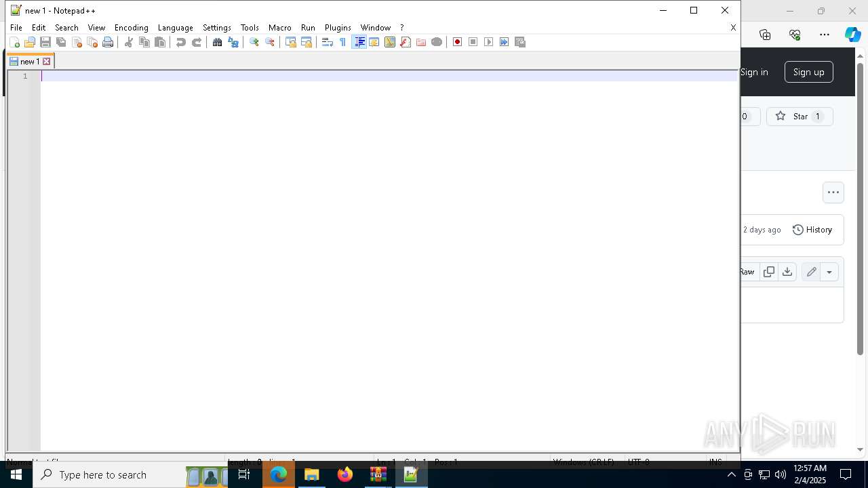Click the Redo toolbar icon

[197, 42]
